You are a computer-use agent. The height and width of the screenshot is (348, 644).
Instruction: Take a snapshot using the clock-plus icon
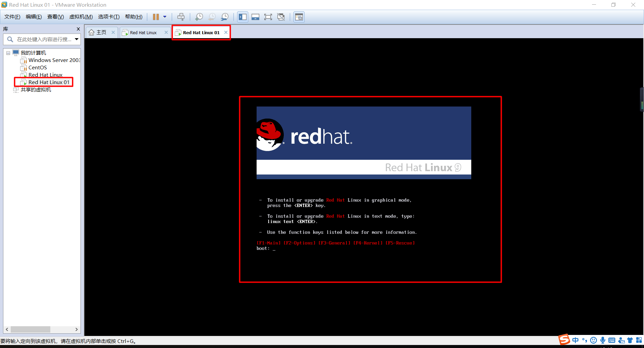[x=199, y=17]
